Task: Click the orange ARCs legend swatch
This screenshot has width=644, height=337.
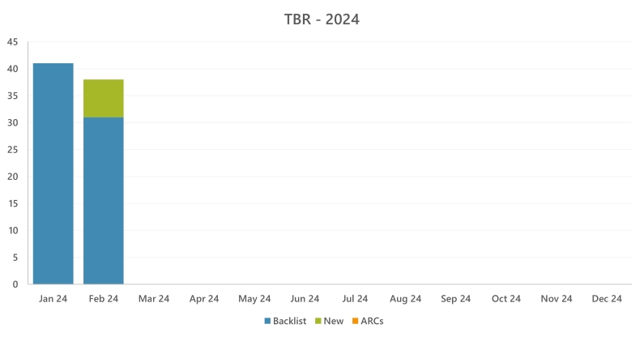Action: (355, 322)
